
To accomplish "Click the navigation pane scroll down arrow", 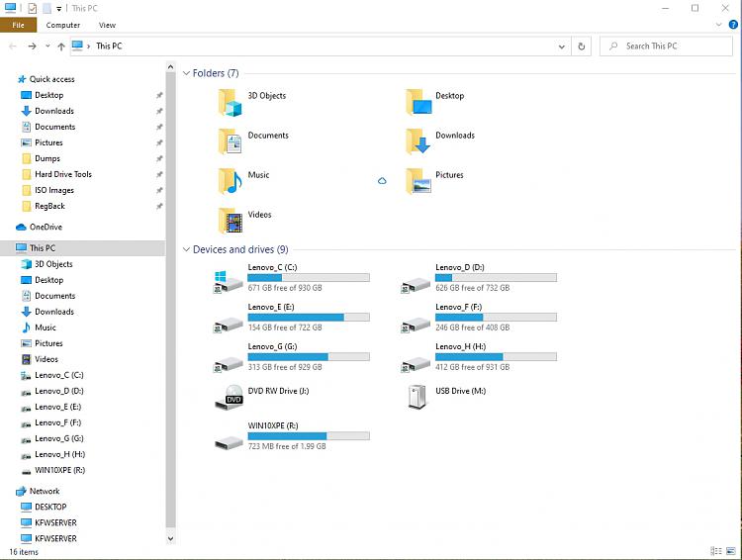I will pos(170,538).
